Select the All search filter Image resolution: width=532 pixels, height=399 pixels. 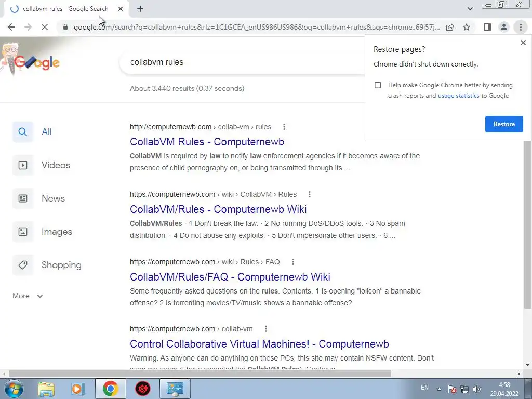(x=34, y=132)
